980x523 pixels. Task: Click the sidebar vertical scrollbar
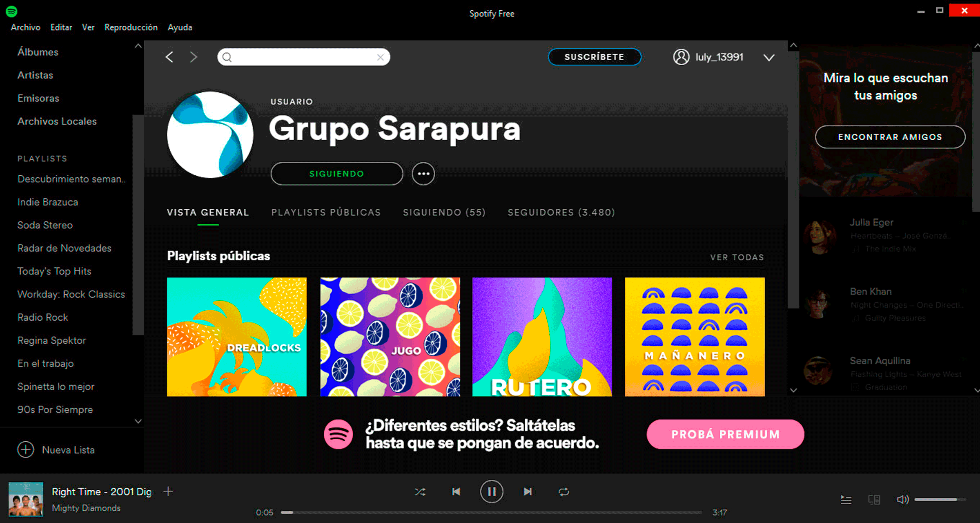pos(138,225)
